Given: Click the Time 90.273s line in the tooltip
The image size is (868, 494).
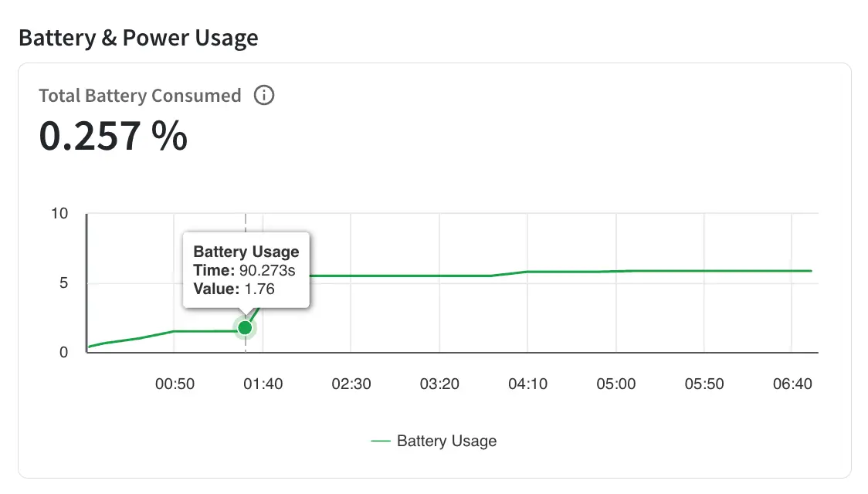Looking at the screenshot, I should click(x=244, y=270).
